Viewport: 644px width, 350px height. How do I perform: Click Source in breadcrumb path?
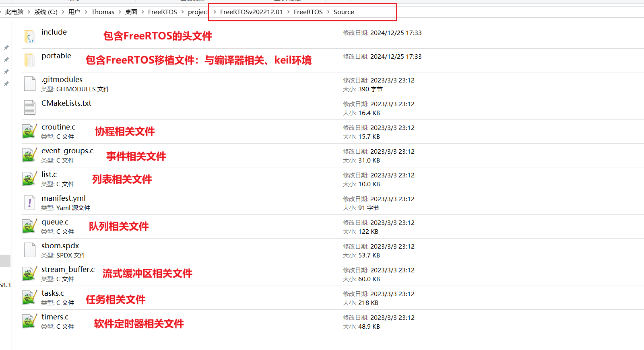click(344, 12)
